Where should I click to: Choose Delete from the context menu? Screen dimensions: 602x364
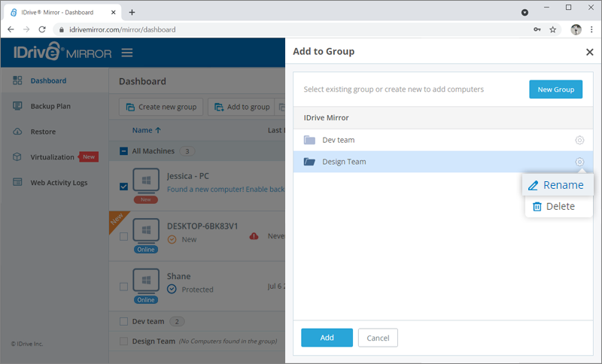(x=558, y=206)
